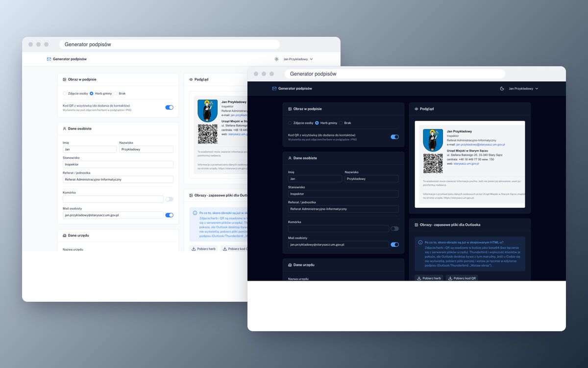This screenshot has width=588, height=368.
Task: Click the image icon beside 'Obraz w podpisie' in light window
Action: [x=64, y=79]
